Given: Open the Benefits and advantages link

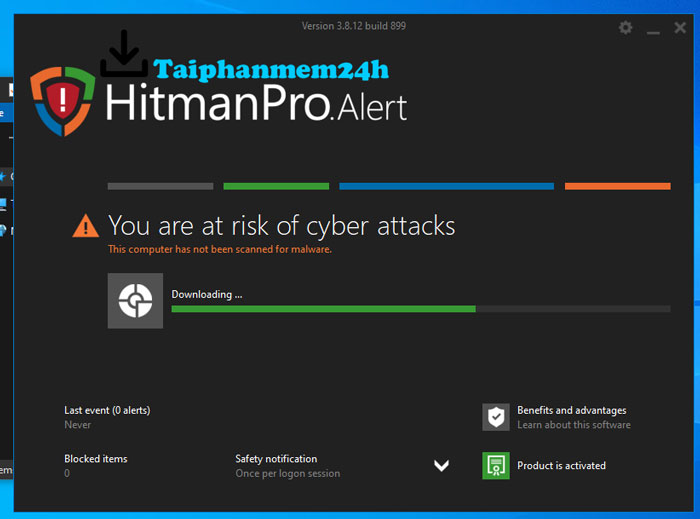Looking at the screenshot, I should pos(574,417).
